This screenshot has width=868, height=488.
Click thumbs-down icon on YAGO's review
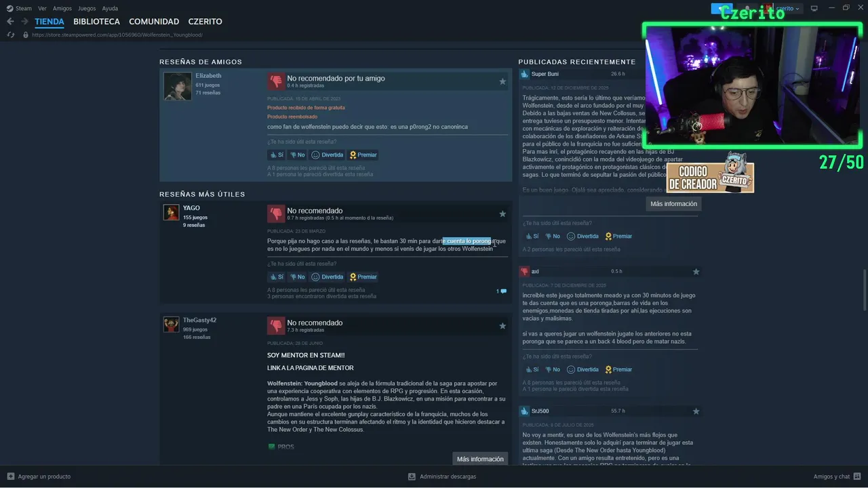click(x=276, y=213)
